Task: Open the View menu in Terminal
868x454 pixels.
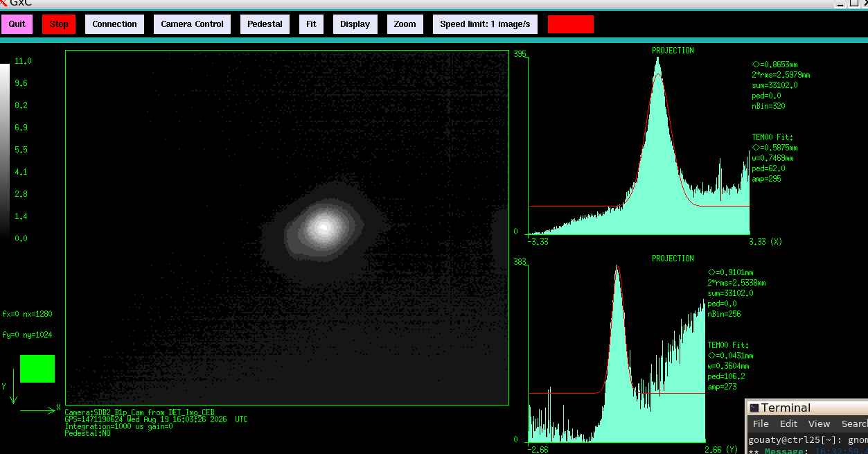Action: coord(819,424)
